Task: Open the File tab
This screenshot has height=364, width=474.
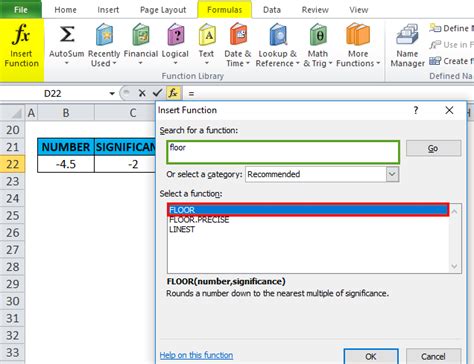Action: (x=21, y=10)
